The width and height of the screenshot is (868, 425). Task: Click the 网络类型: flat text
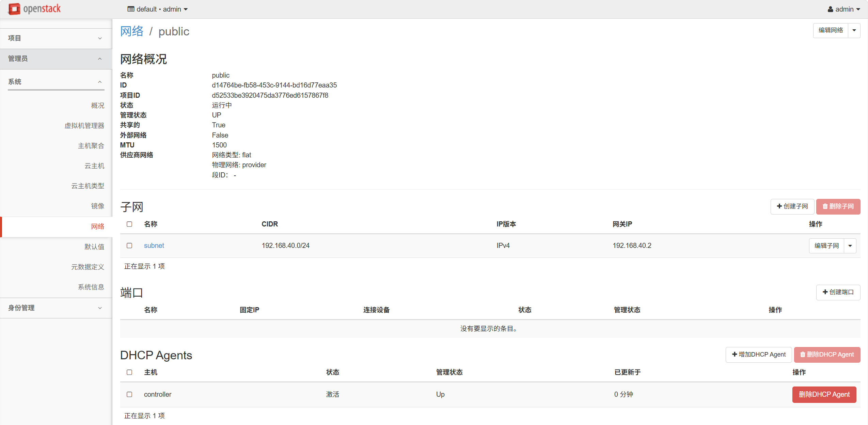click(x=232, y=155)
